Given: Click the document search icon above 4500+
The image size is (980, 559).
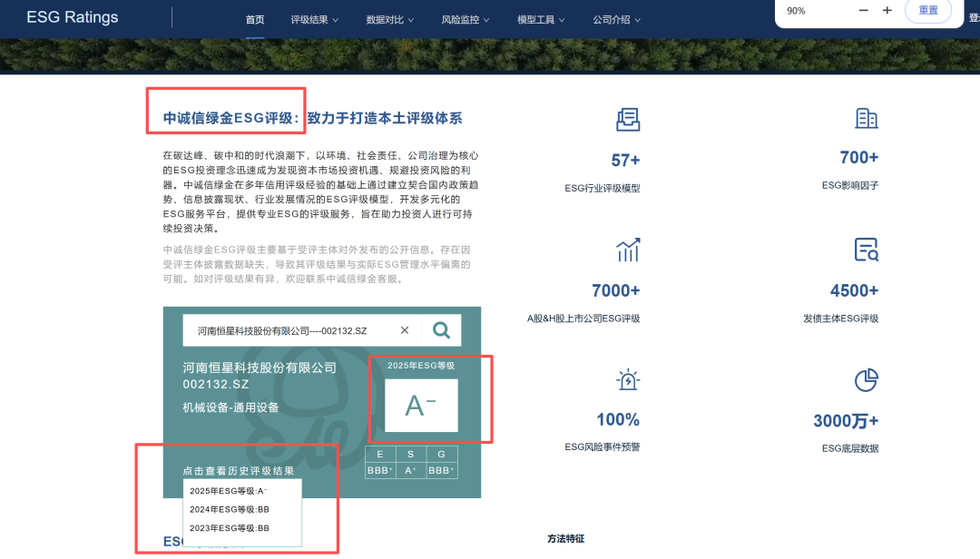Looking at the screenshot, I should coord(867,250).
